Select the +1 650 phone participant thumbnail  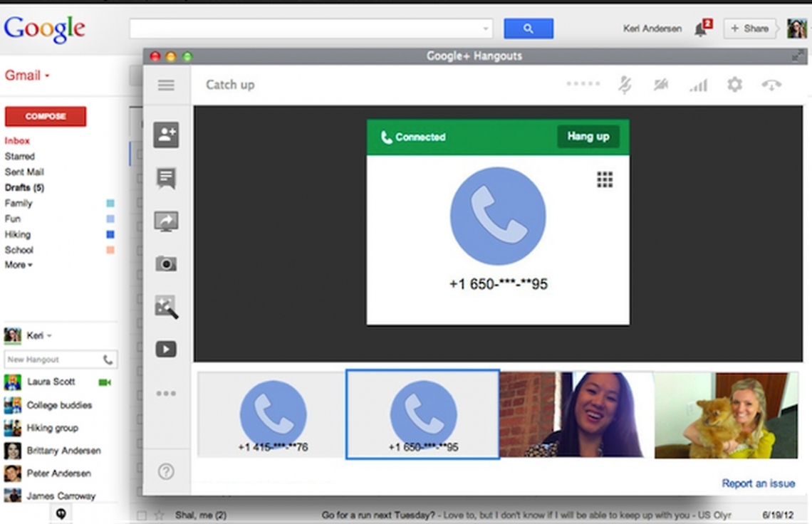tap(423, 414)
